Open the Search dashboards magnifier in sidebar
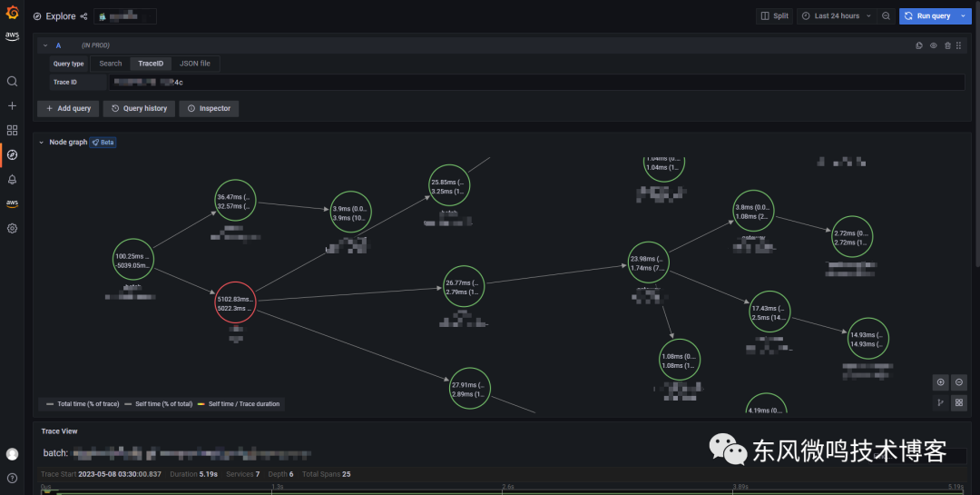980x495 pixels. pos(12,82)
